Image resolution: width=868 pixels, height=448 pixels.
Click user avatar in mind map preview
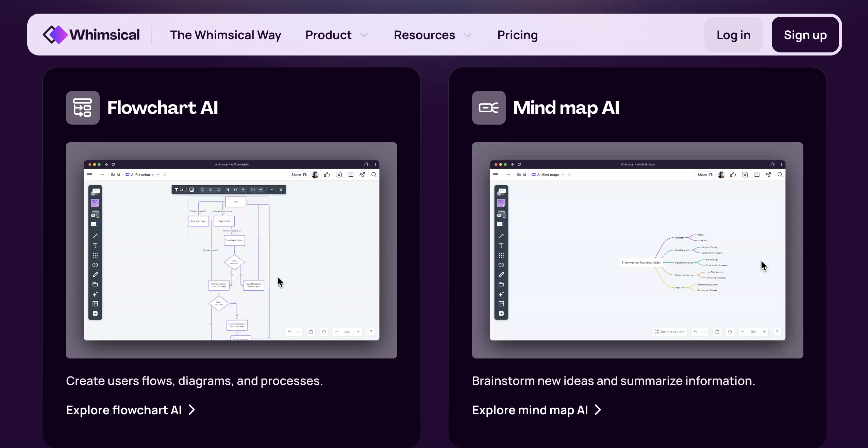tap(721, 175)
